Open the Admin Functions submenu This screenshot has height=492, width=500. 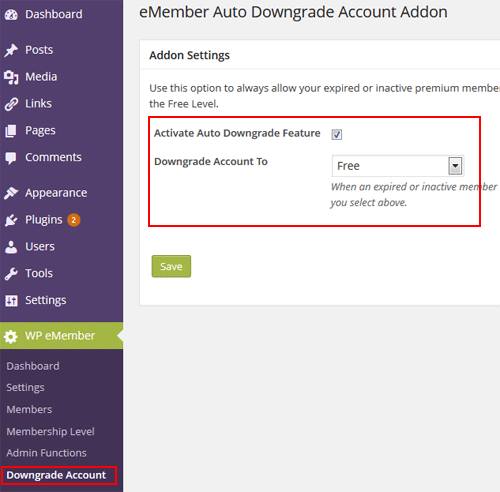[46, 453]
